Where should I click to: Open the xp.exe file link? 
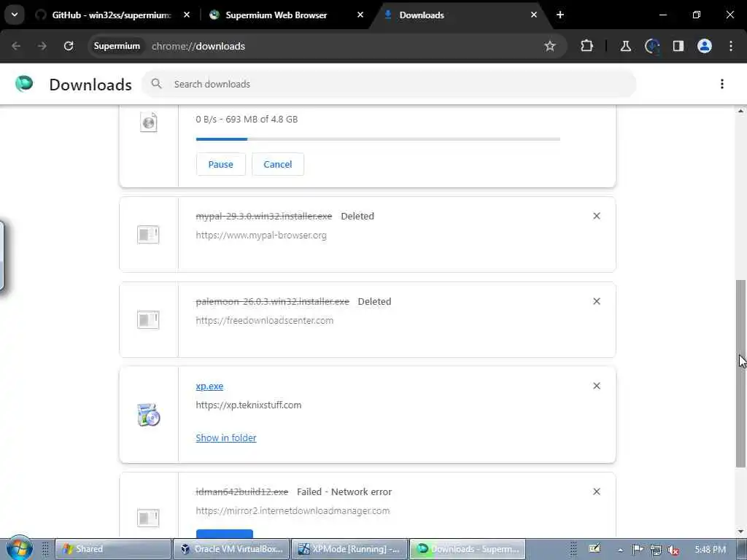tap(209, 386)
